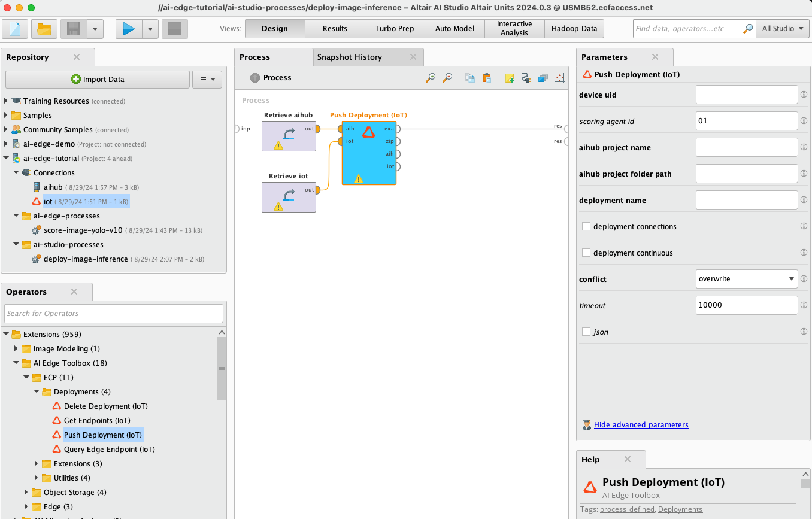The image size is (812, 519).
Task: Enable the deployment connections checkbox
Action: point(586,226)
